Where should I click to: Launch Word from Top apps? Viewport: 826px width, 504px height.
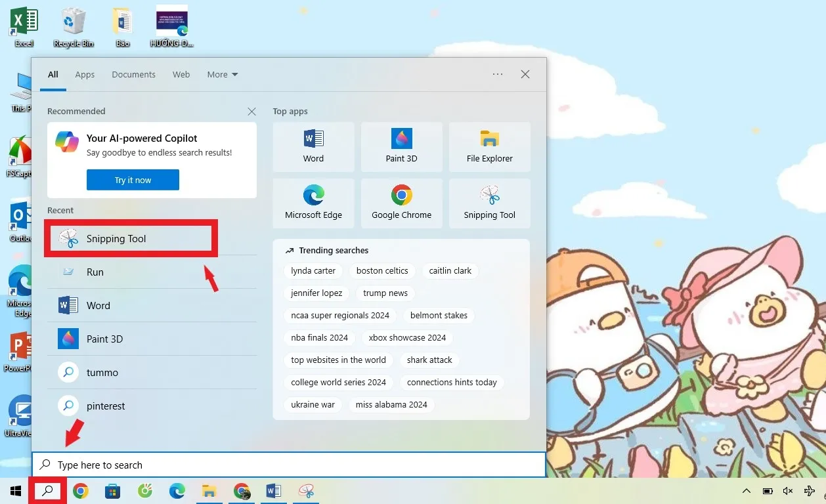(x=313, y=146)
